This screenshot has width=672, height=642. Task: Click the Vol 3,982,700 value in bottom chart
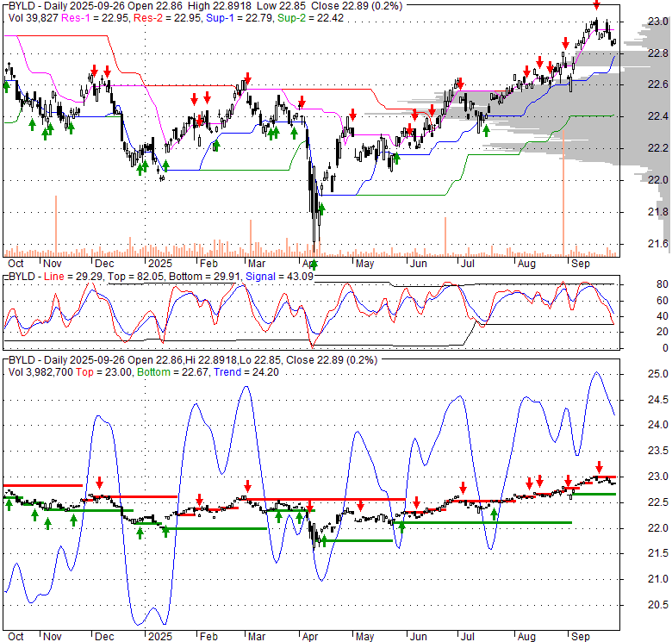tap(40, 372)
